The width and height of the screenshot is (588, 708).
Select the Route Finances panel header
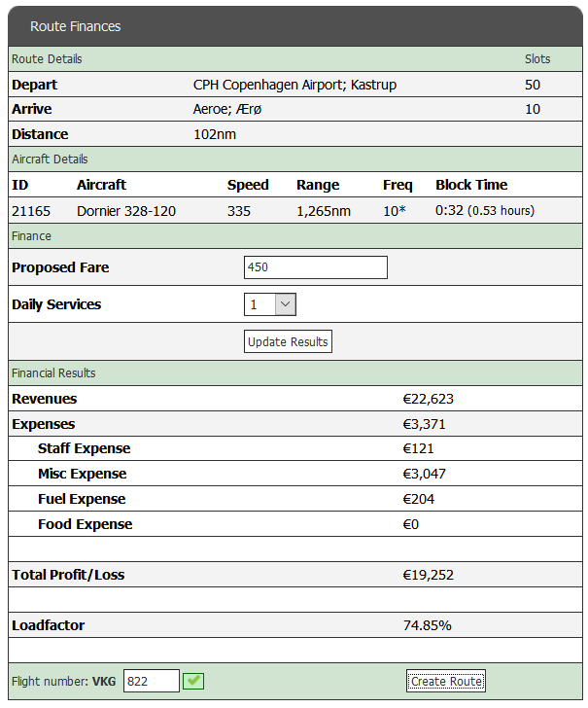[x=76, y=26]
